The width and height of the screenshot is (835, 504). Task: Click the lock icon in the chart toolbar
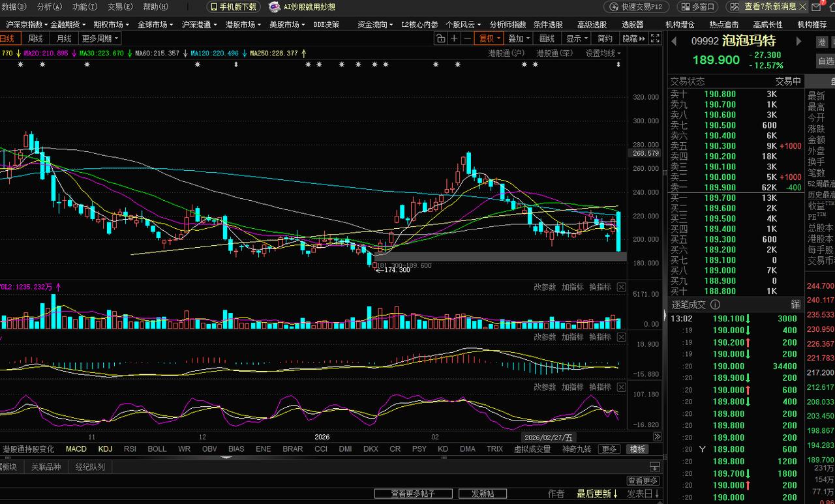coord(440,38)
